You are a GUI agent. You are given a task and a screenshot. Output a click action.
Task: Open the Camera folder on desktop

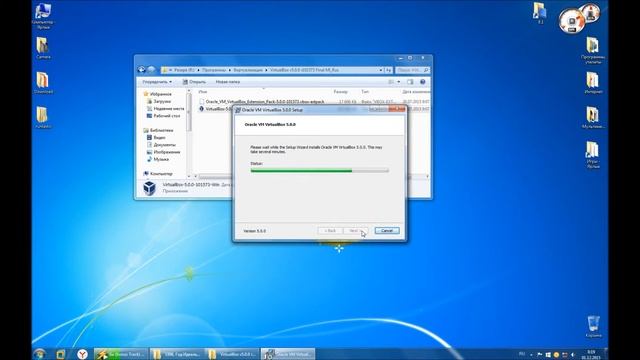click(43, 48)
